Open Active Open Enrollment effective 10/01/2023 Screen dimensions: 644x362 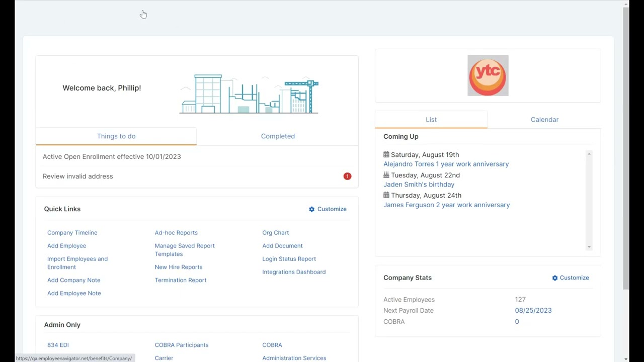(x=112, y=157)
